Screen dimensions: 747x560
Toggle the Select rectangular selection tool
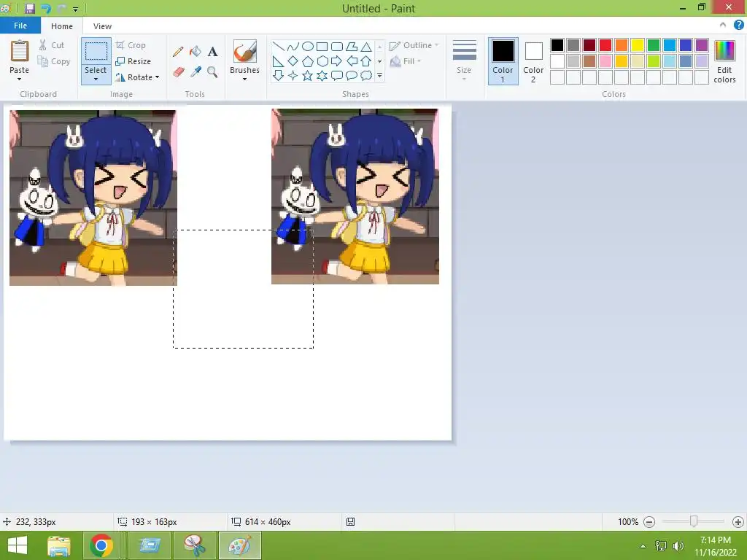click(96, 51)
